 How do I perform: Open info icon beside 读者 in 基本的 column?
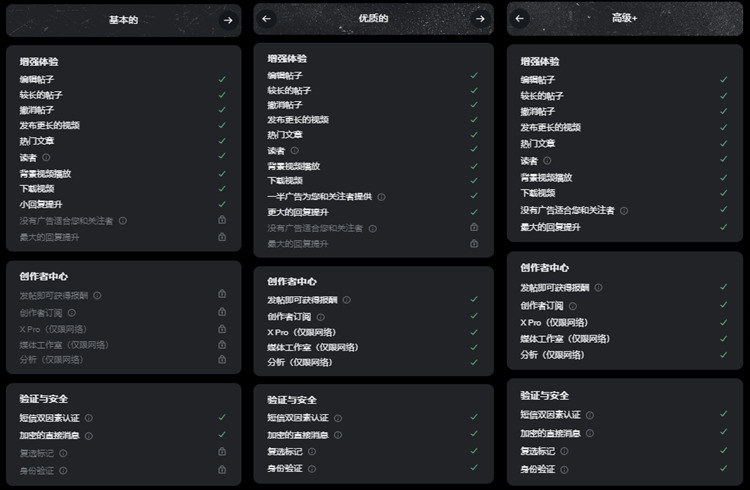[45, 158]
